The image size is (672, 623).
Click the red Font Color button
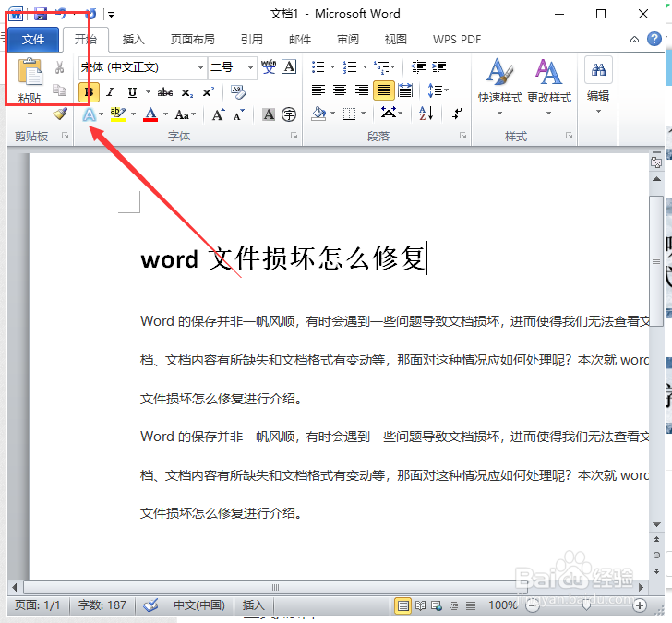pyautogui.click(x=150, y=114)
